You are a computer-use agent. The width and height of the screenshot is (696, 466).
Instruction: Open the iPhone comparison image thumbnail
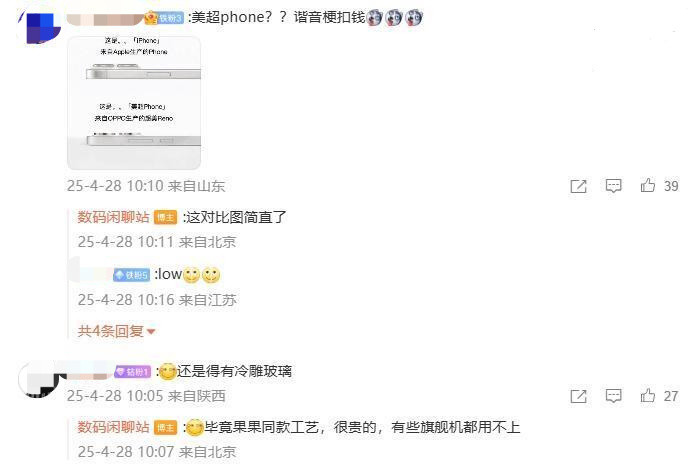click(134, 103)
